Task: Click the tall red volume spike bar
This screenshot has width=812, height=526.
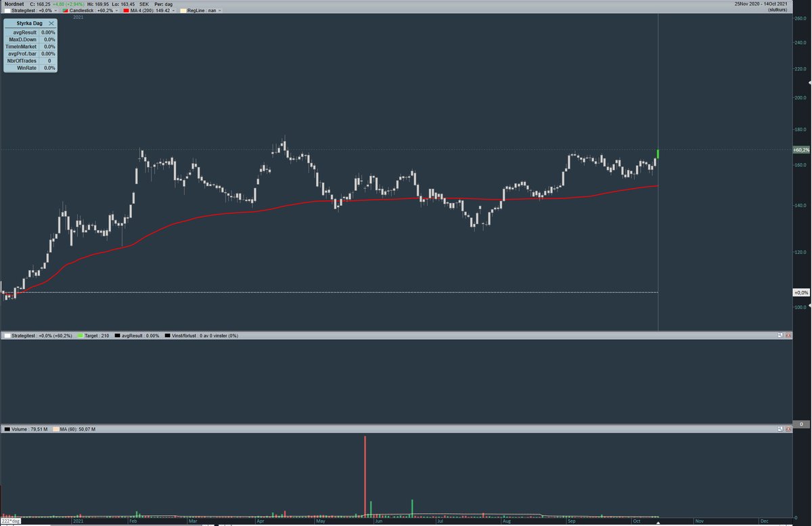Action: coord(365,476)
